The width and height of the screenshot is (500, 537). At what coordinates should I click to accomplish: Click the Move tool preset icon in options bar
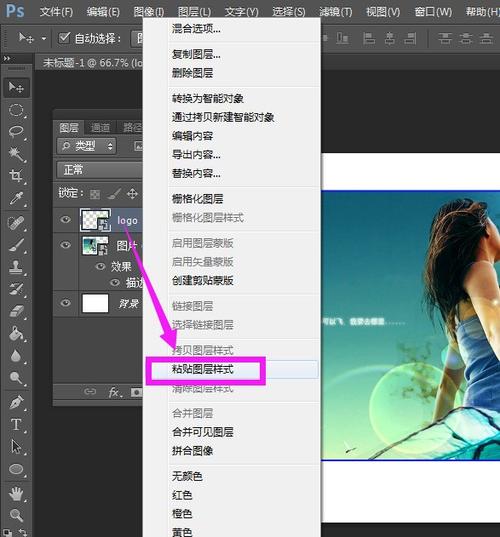[26, 38]
